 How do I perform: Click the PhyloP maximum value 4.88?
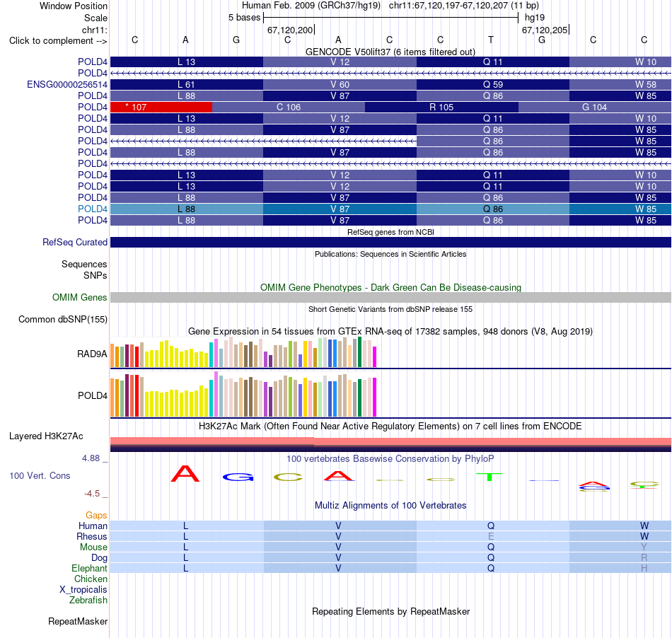coord(91,458)
